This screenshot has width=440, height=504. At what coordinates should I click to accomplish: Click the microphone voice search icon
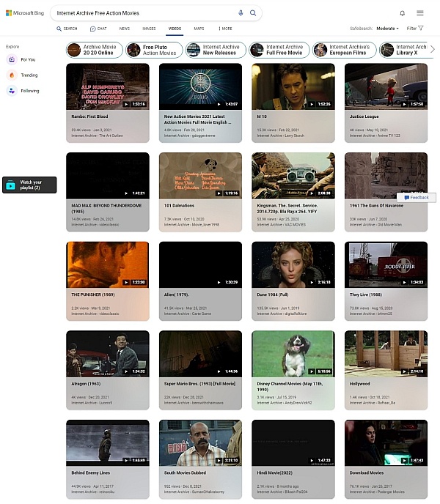[x=241, y=13]
